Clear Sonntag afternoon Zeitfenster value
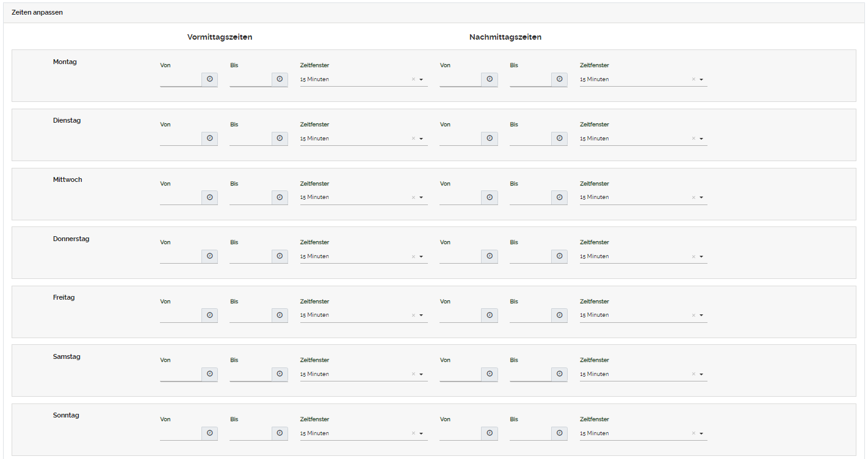Image resolution: width=868 pixels, height=459 pixels. coord(693,433)
